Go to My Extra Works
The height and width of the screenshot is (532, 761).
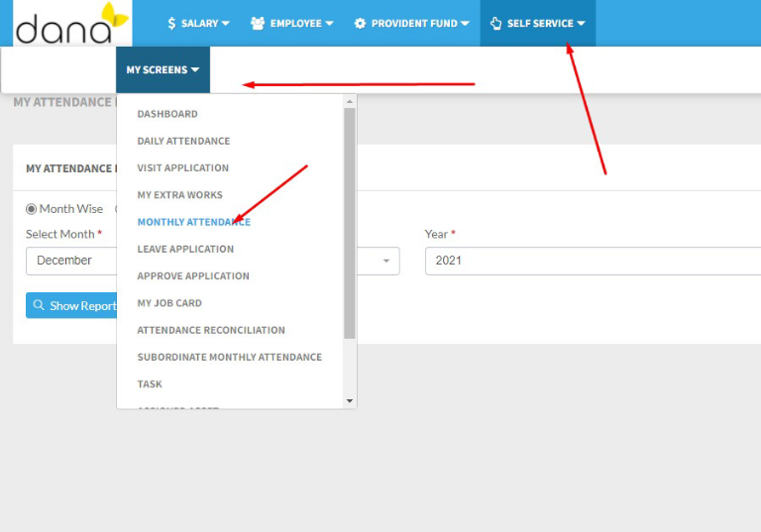click(x=179, y=195)
